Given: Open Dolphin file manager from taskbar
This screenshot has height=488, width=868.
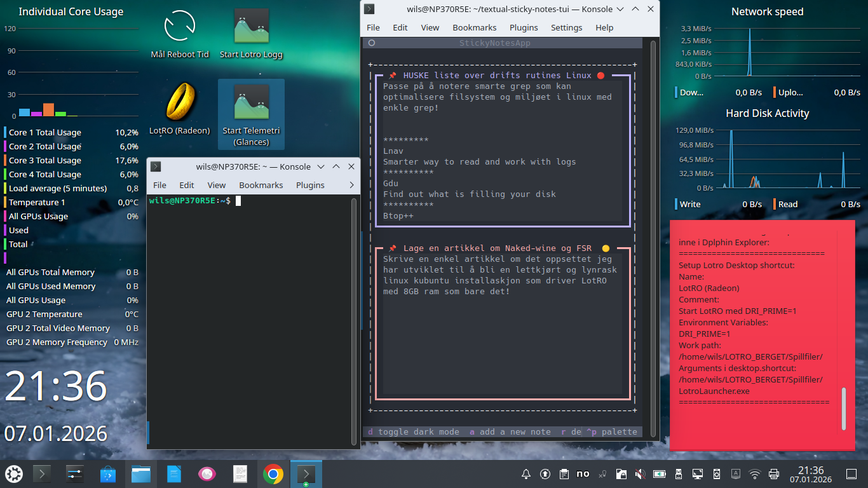Looking at the screenshot, I should (141, 474).
